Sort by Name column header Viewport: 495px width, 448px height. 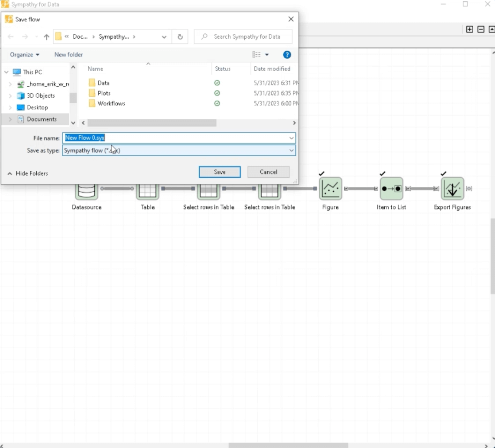(x=95, y=69)
